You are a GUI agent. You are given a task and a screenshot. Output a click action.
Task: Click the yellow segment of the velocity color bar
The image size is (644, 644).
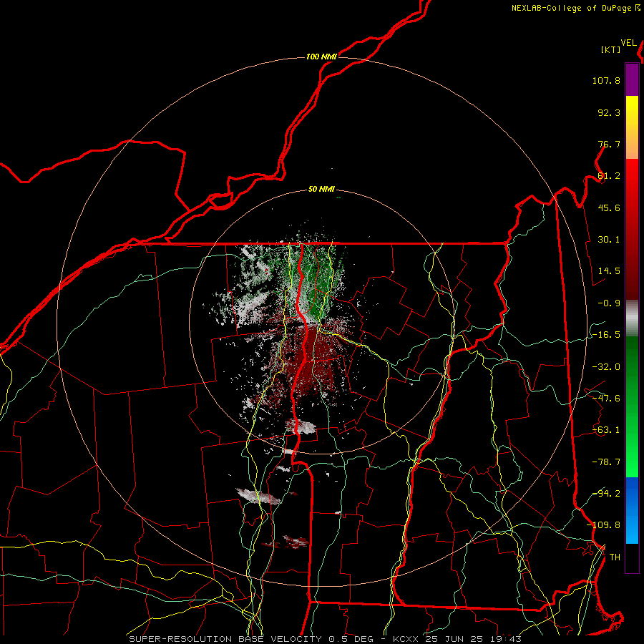tap(632, 127)
